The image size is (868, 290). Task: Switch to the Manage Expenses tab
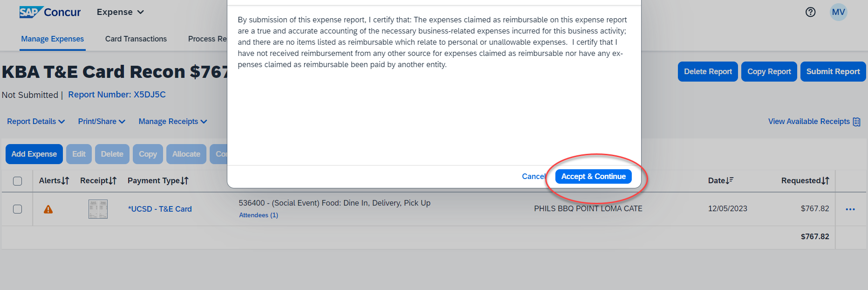point(53,39)
